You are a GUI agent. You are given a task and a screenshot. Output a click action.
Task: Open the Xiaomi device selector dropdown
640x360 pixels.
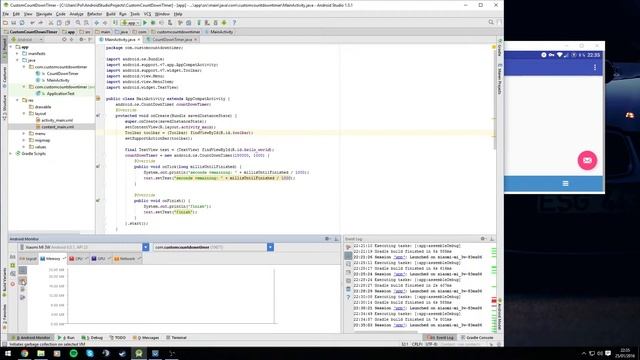[146, 247]
